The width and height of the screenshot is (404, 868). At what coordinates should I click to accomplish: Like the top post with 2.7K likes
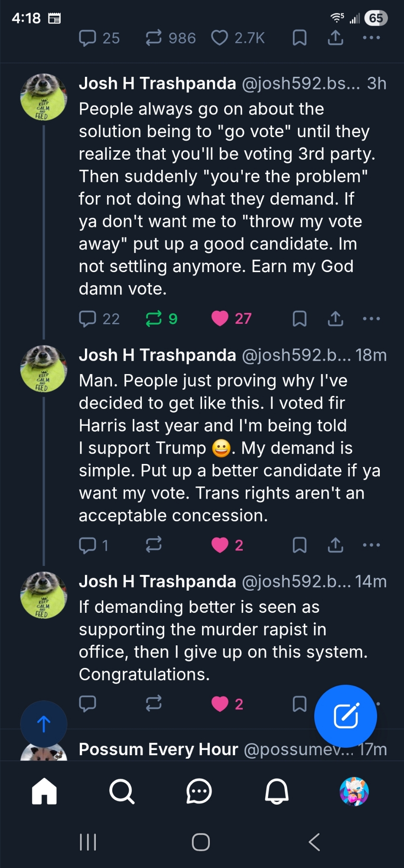[220, 38]
